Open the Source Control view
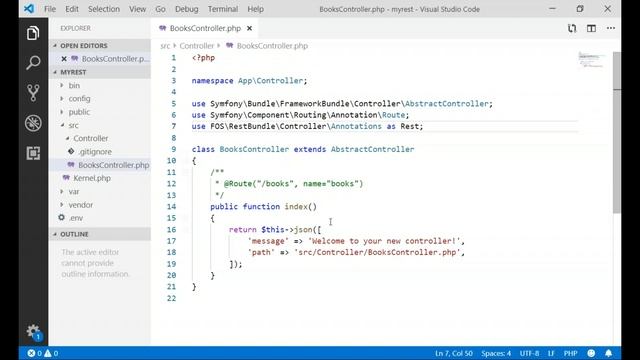The height and width of the screenshot is (360, 640). [33, 93]
